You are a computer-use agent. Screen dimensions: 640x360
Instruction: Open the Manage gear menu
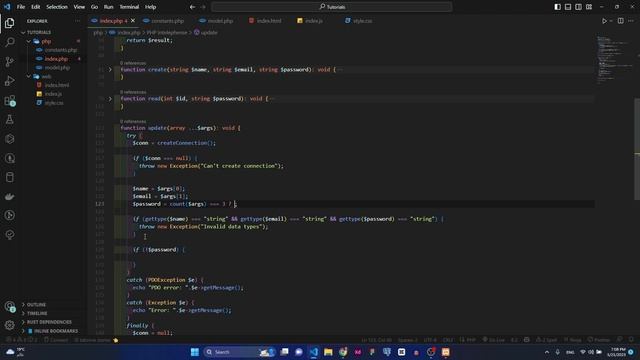click(x=9, y=325)
